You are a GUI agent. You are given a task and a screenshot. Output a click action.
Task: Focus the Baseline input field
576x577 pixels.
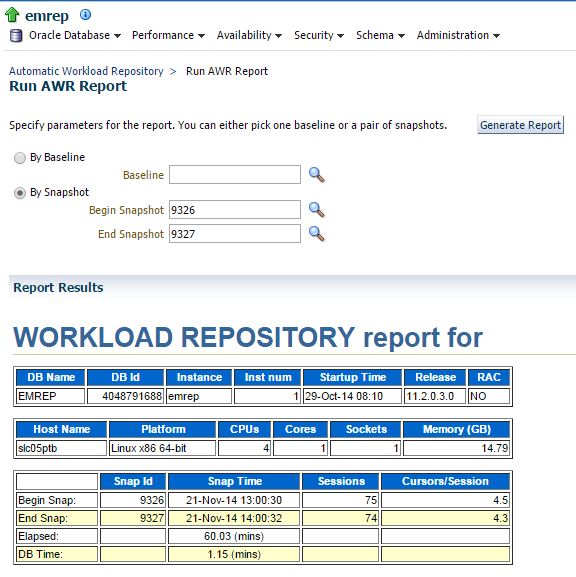coord(235,174)
